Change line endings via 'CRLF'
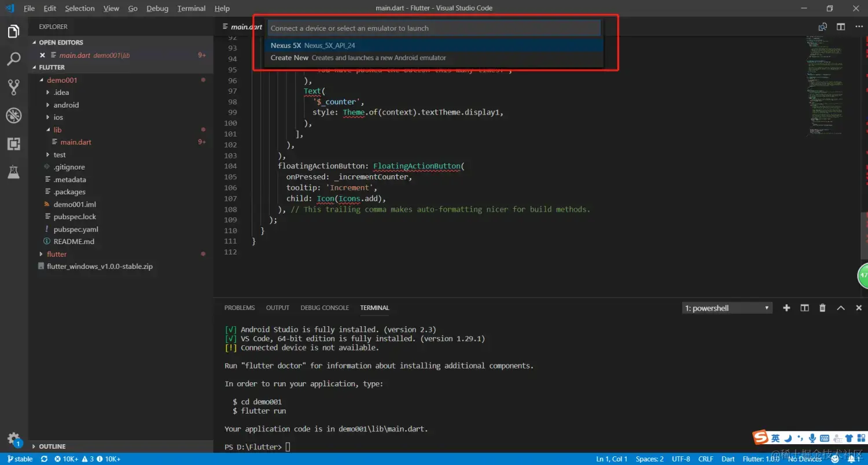The width and height of the screenshot is (868, 465). [706, 459]
